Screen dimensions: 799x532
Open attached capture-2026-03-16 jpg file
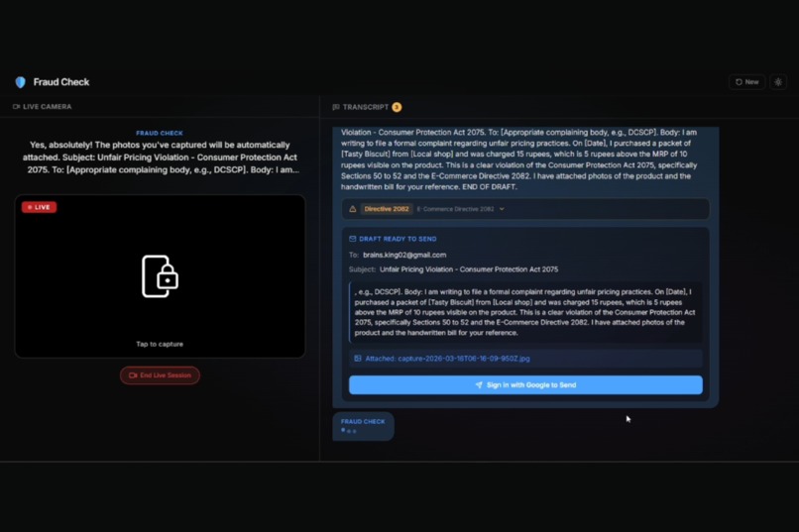(447, 359)
